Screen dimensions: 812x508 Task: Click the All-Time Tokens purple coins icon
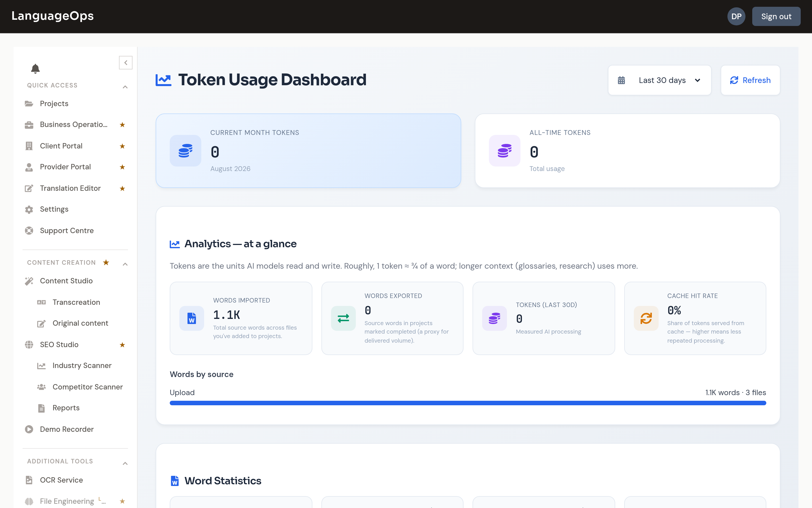click(504, 150)
